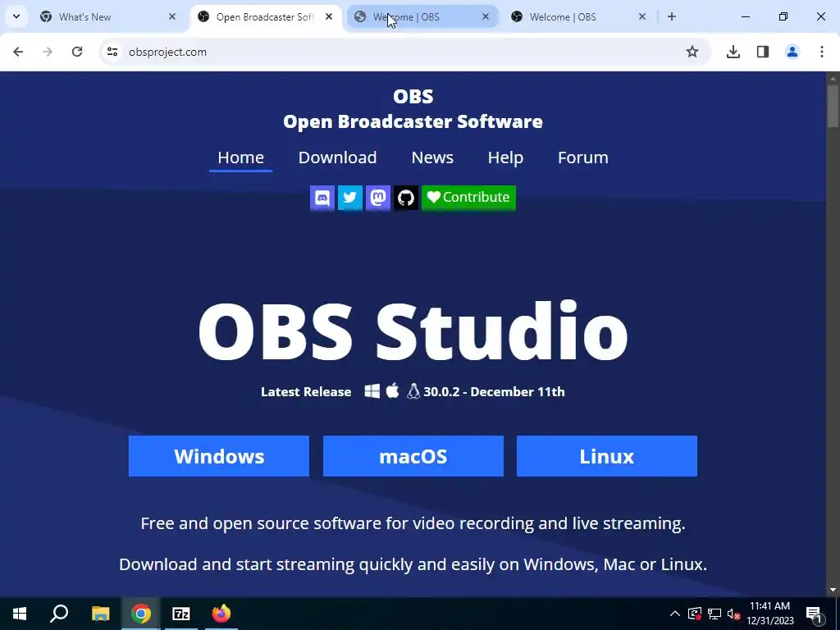This screenshot has height=630, width=840.
Task: Open the Chrome three-dot menu
Action: (x=822, y=52)
